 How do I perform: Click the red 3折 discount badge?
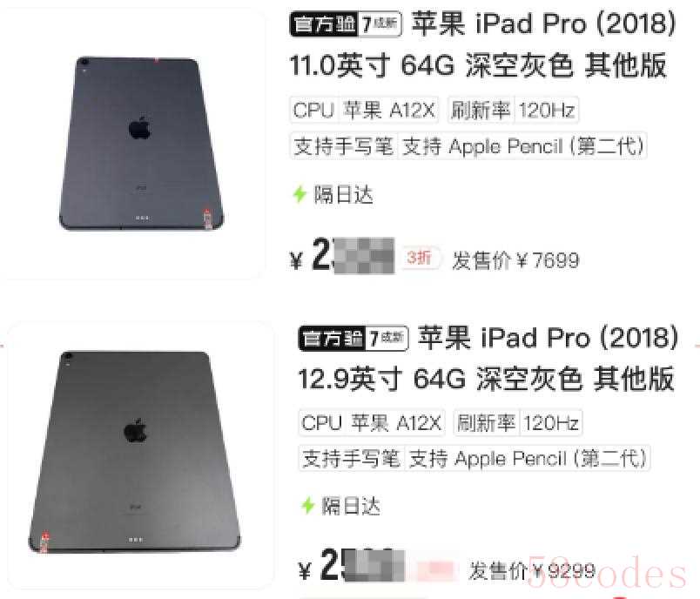click(419, 258)
